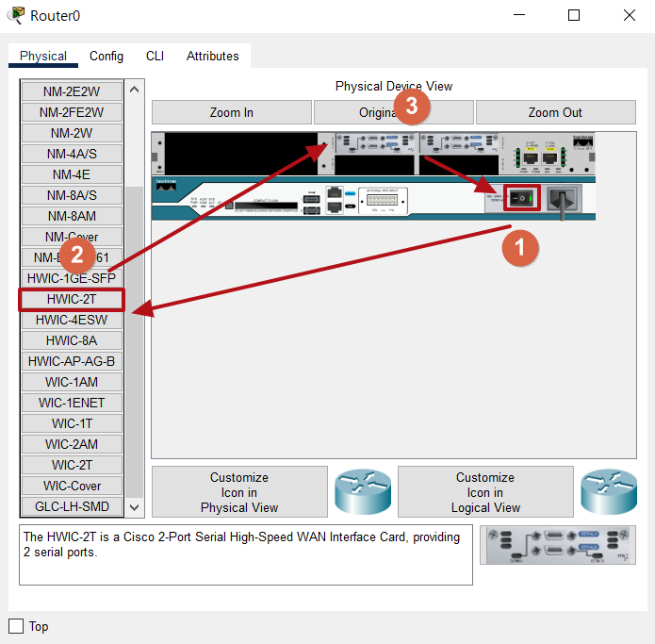Click the optional RPS input connector
This screenshot has height=644, width=655.
tap(383, 201)
